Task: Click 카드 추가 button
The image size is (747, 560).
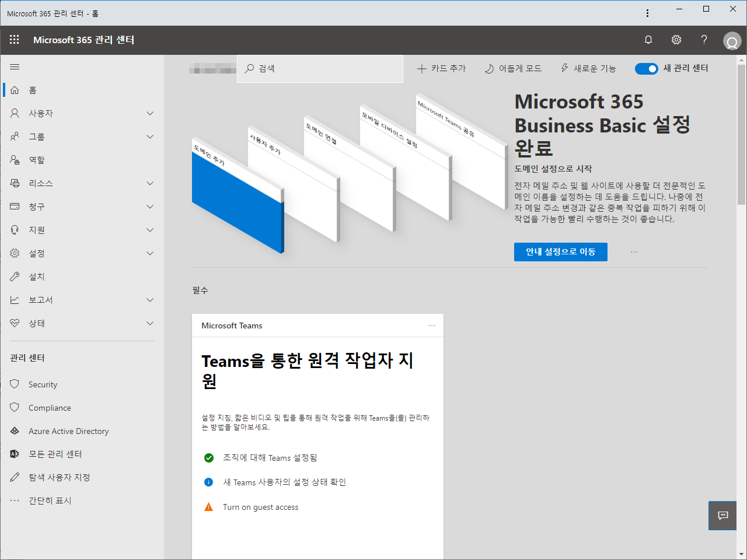Action: (x=442, y=69)
